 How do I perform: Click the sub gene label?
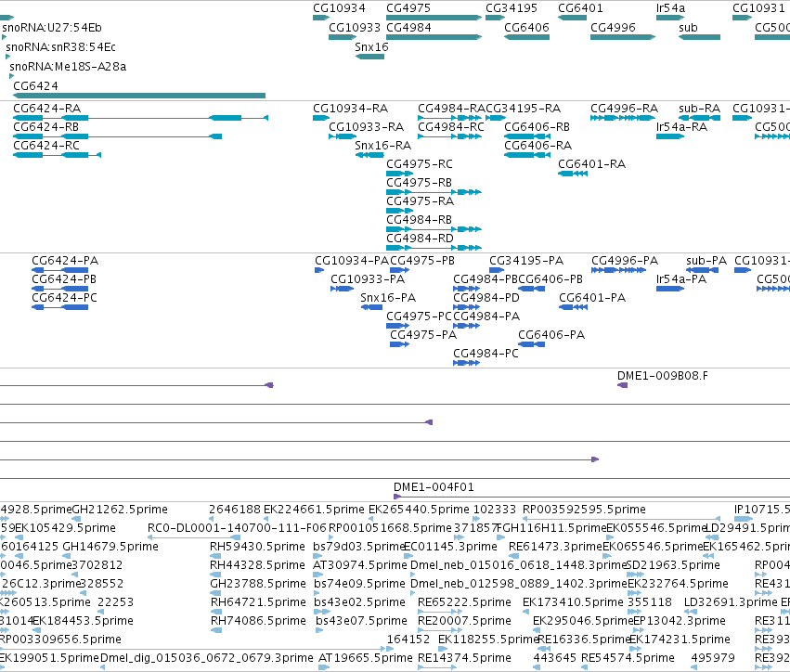click(688, 28)
